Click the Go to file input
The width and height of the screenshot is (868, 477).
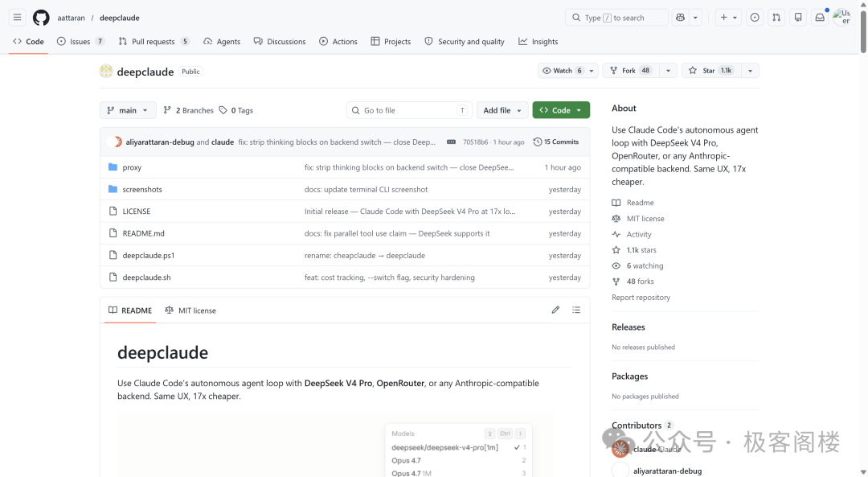(x=409, y=110)
